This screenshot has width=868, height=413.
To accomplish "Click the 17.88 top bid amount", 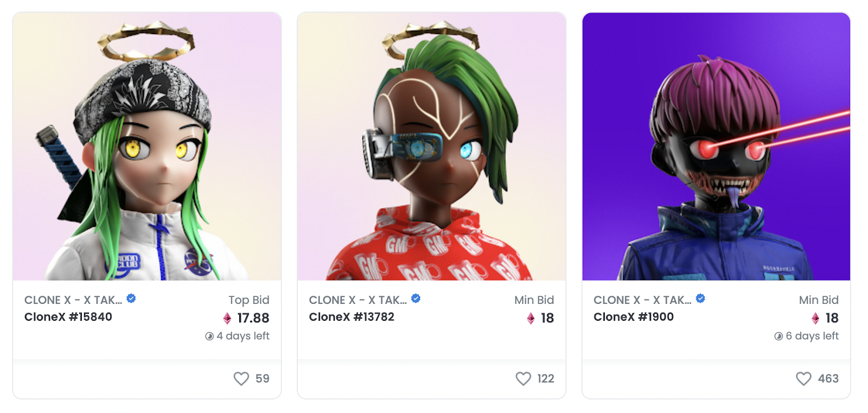I will pyautogui.click(x=253, y=318).
